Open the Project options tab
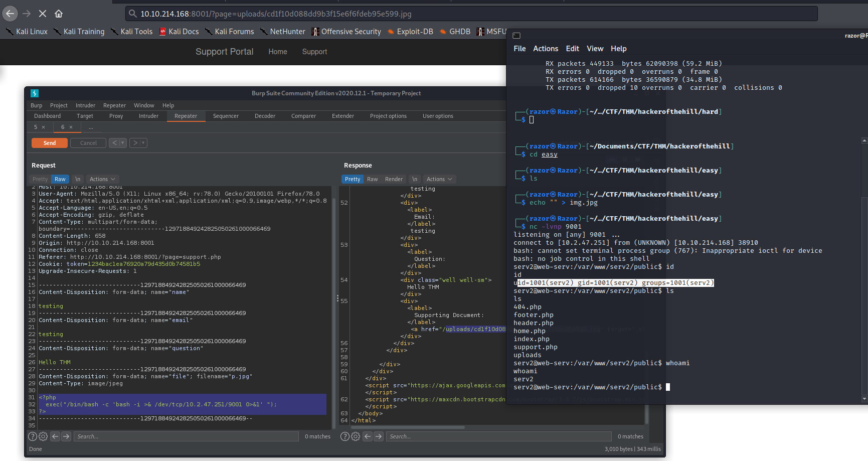Screen dimensions: 868x461 pos(388,116)
